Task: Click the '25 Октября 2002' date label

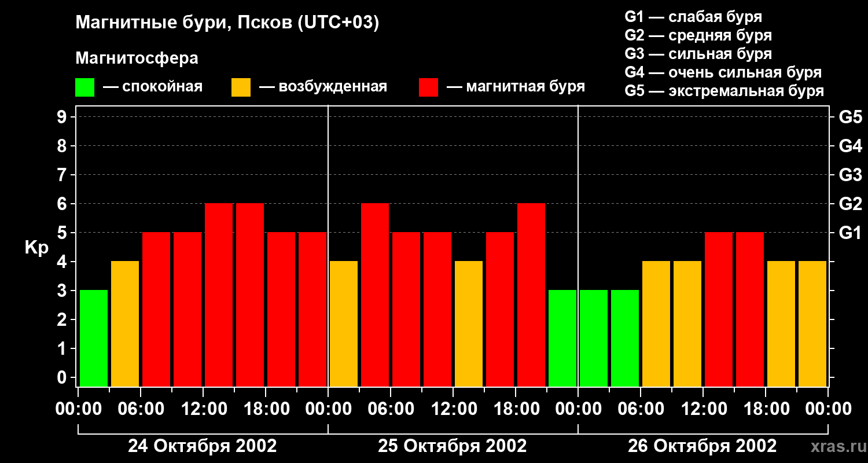Action: pos(453,446)
